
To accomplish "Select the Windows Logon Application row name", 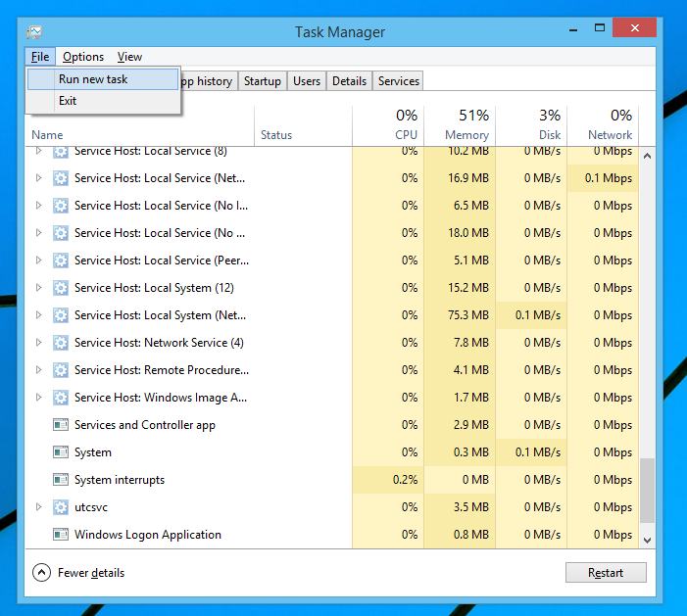I will (x=148, y=535).
